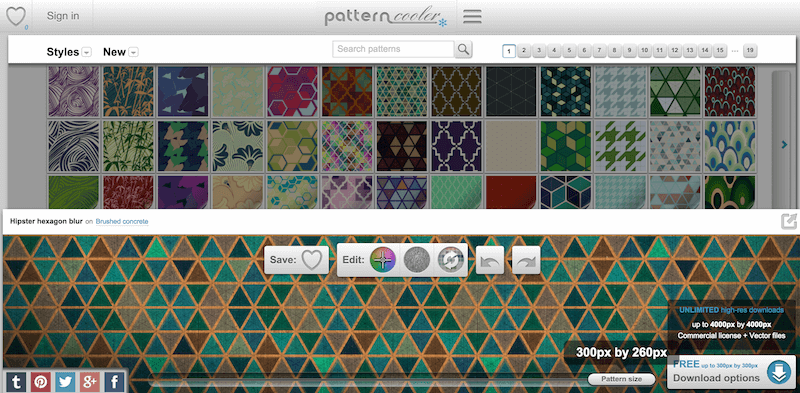Share on Twitter
Viewport: 800px width, 393px height.
tap(65, 382)
